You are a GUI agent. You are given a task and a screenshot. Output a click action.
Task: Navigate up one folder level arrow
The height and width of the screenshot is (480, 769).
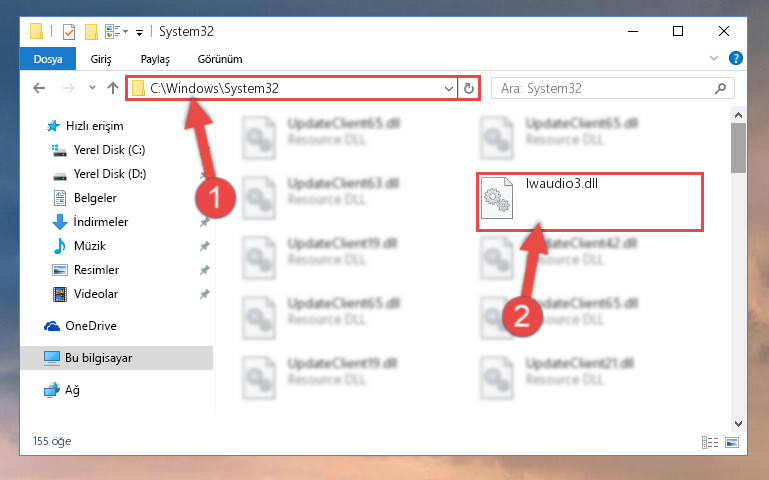[x=113, y=88]
